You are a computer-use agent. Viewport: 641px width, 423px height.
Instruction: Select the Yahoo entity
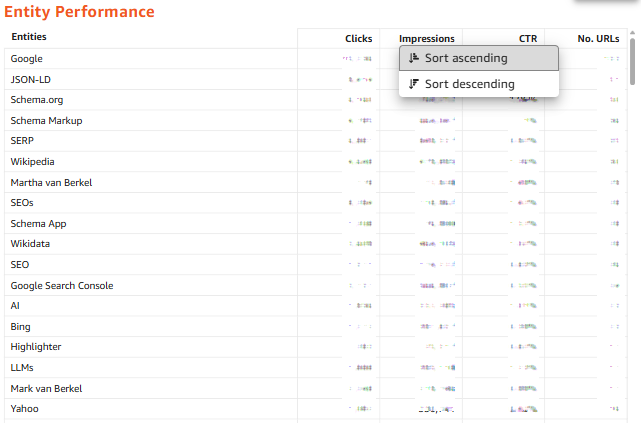(x=25, y=409)
